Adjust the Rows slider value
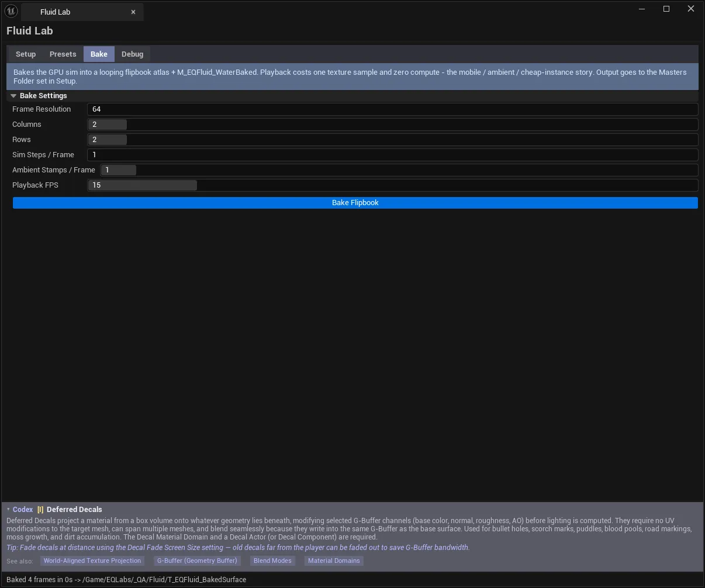This screenshot has height=588, width=705. point(392,140)
